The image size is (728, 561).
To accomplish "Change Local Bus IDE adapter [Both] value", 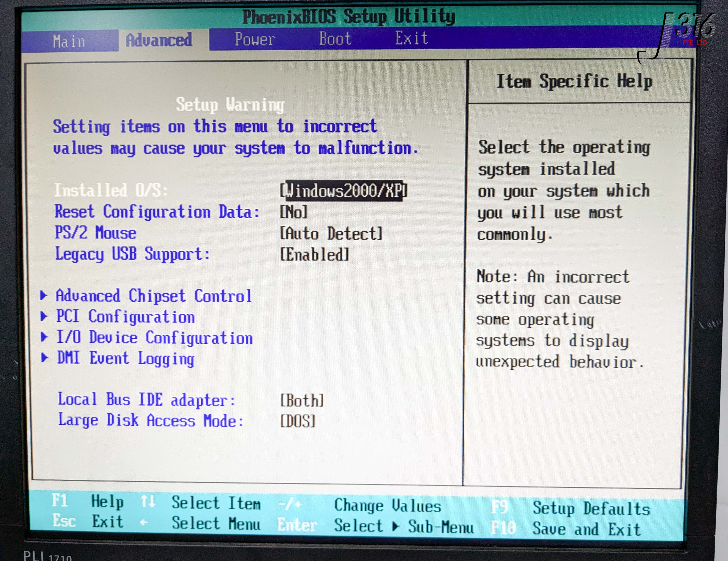I will tap(302, 400).
